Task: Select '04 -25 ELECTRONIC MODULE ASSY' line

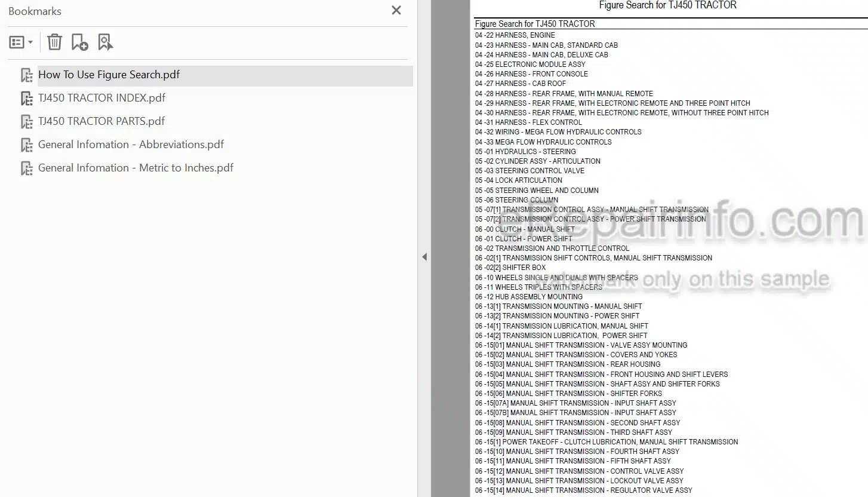Action: (530, 64)
